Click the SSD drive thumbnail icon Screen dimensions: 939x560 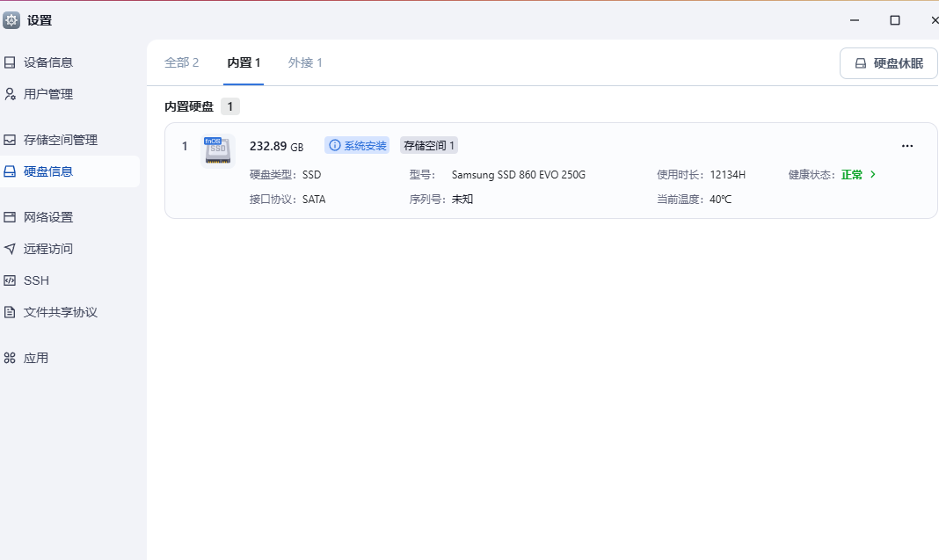coord(217,151)
